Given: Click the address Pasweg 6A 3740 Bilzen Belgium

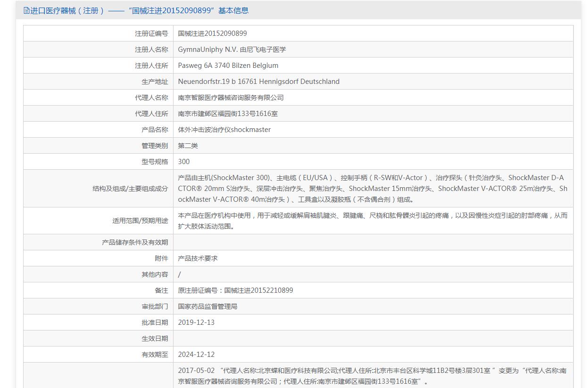Looking at the screenshot, I should tap(228, 66).
